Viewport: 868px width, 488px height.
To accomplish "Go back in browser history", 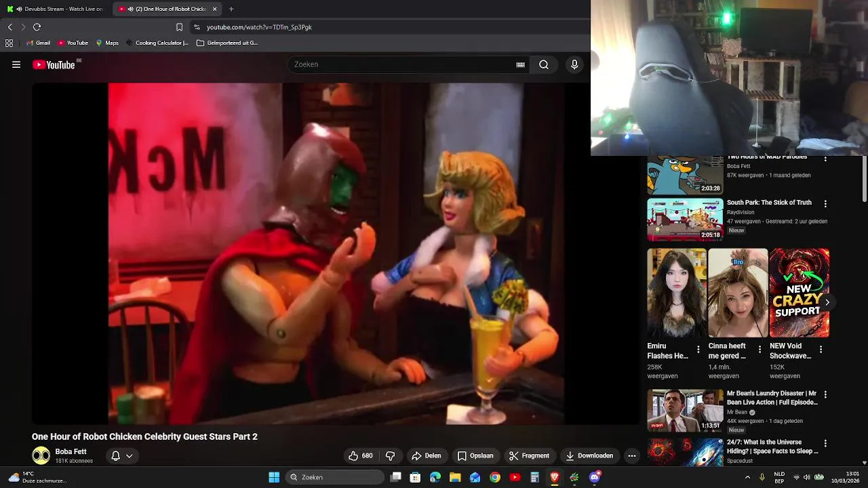I will pyautogui.click(x=9, y=27).
